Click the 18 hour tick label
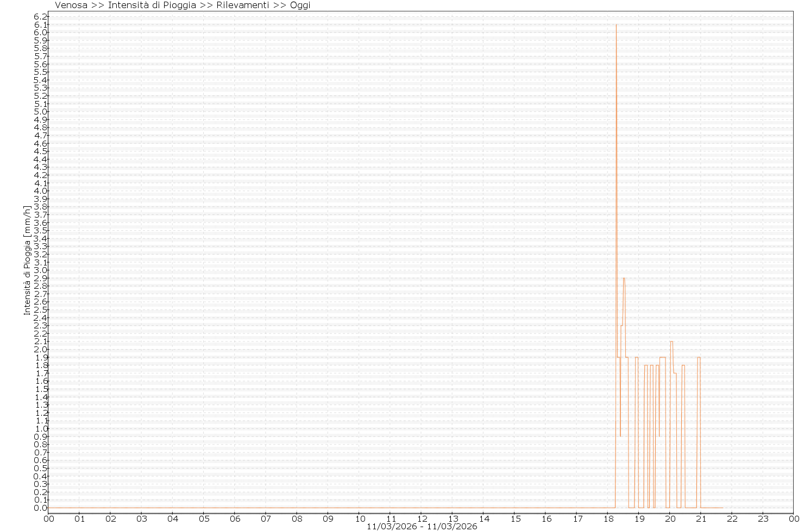Viewport: 804px width, 532px height. point(608,518)
